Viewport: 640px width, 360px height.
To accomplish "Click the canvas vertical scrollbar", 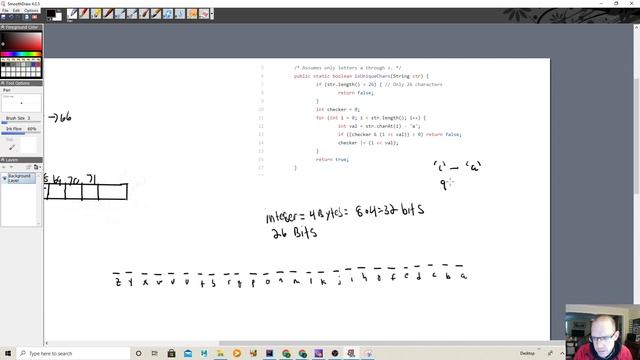I will pos(636,135).
